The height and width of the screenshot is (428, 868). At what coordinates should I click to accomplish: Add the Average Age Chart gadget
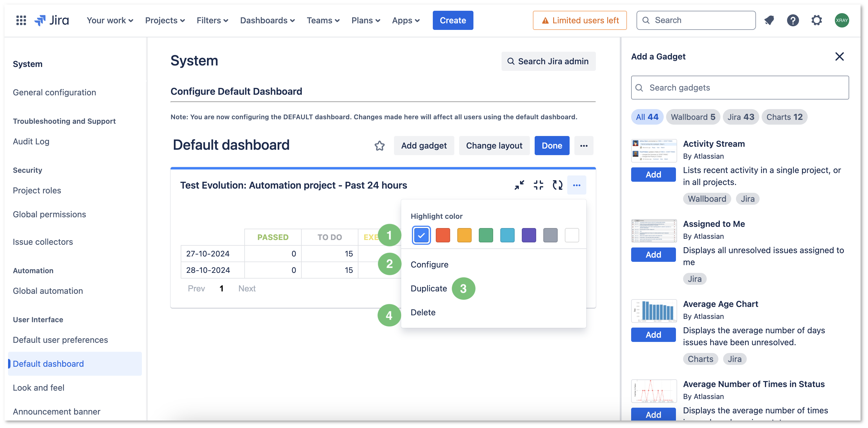(653, 334)
